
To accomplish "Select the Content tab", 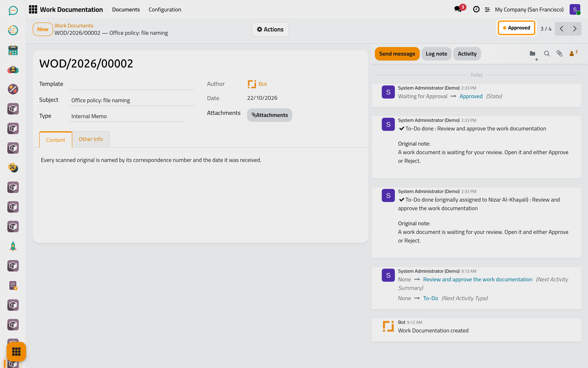I will pos(55,140).
